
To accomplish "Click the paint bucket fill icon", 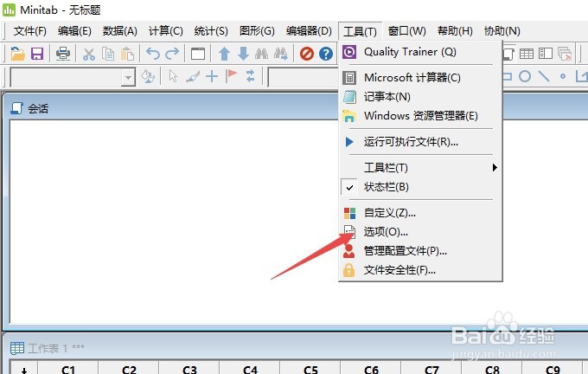I will click(x=147, y=76).
